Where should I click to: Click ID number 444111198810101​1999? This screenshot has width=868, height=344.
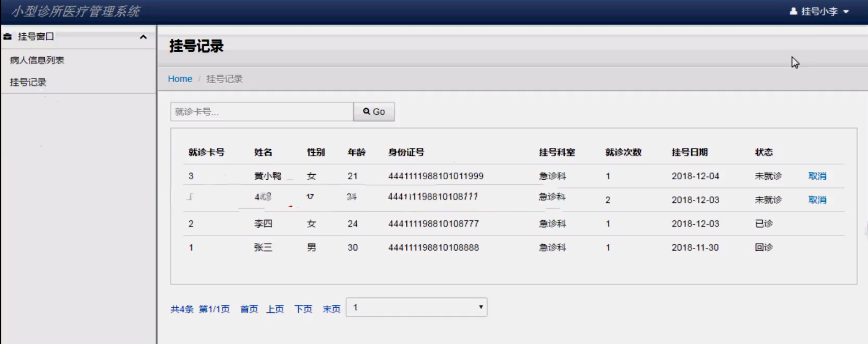436,176
